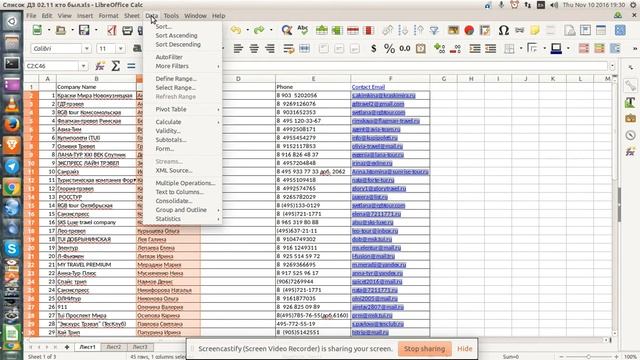Click the Open file icon
This screenshot has width=640, height=360.
(x=61, y=30)
